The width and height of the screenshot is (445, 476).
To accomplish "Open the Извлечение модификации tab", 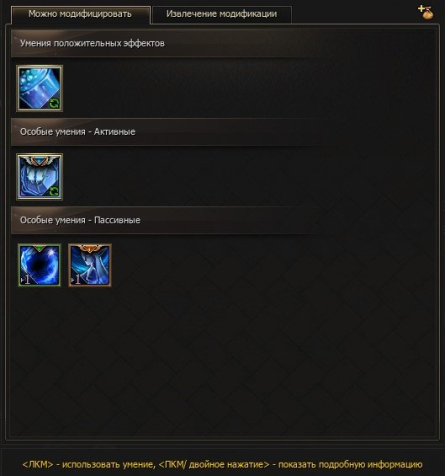I will [222, 15].
